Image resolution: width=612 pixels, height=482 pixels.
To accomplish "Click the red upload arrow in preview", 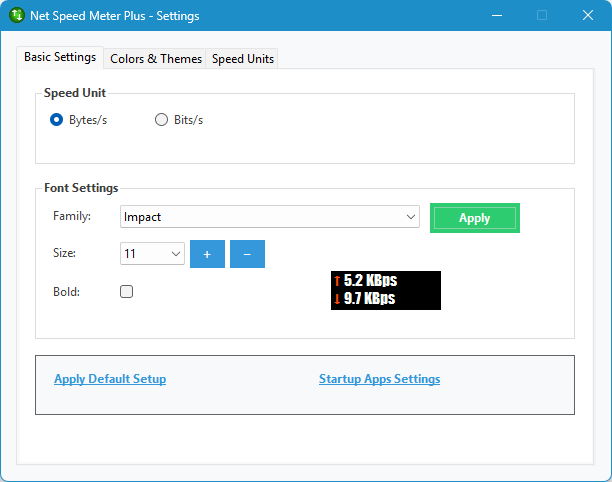I will click(x=336, y=282).
